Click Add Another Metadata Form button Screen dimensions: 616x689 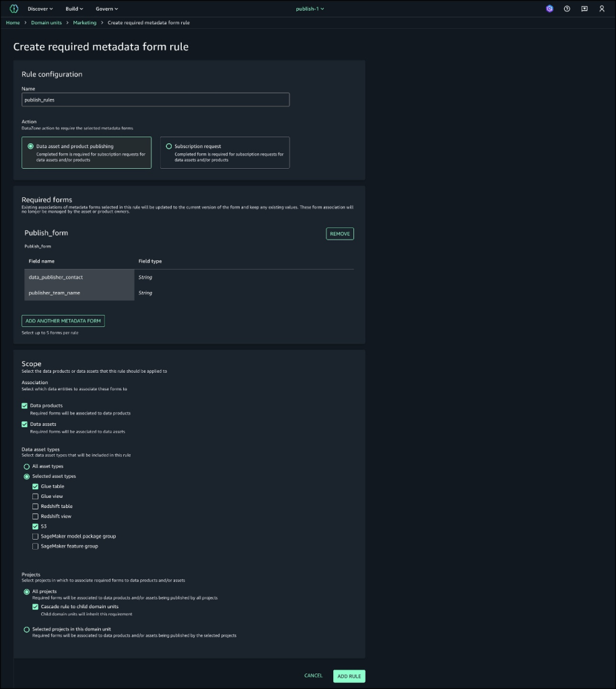coord(63,321)
